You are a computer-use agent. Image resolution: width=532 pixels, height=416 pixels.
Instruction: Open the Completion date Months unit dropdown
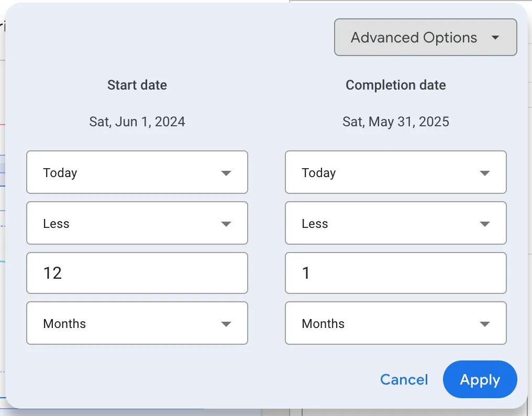(395, 323)
